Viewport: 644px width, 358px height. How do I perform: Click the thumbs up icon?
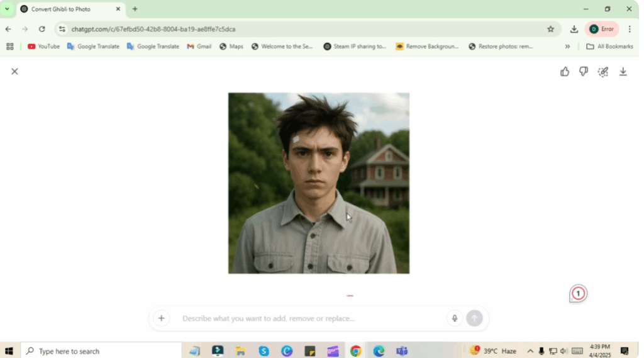(x=564, y=72)
